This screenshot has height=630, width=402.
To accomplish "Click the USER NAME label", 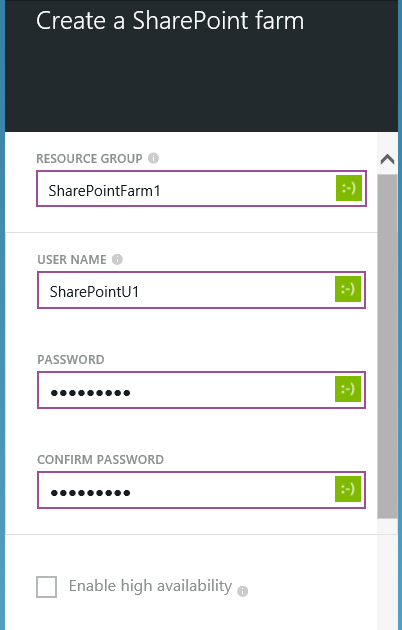I will 72,260.
